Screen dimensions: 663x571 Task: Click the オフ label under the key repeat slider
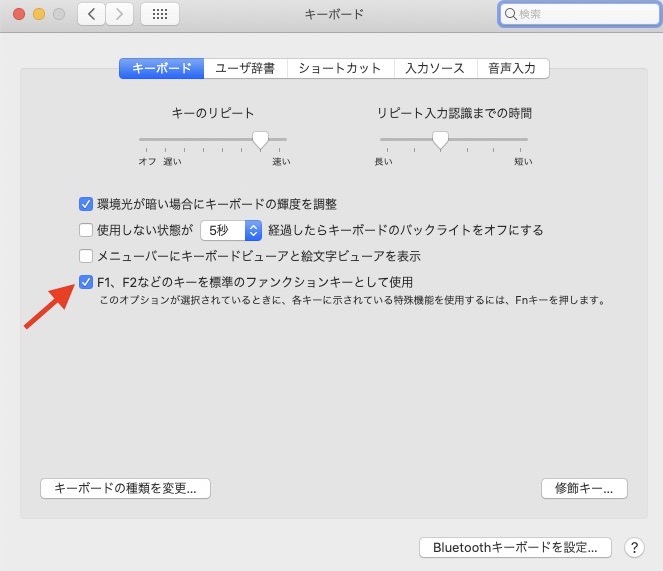pos(148,162)
